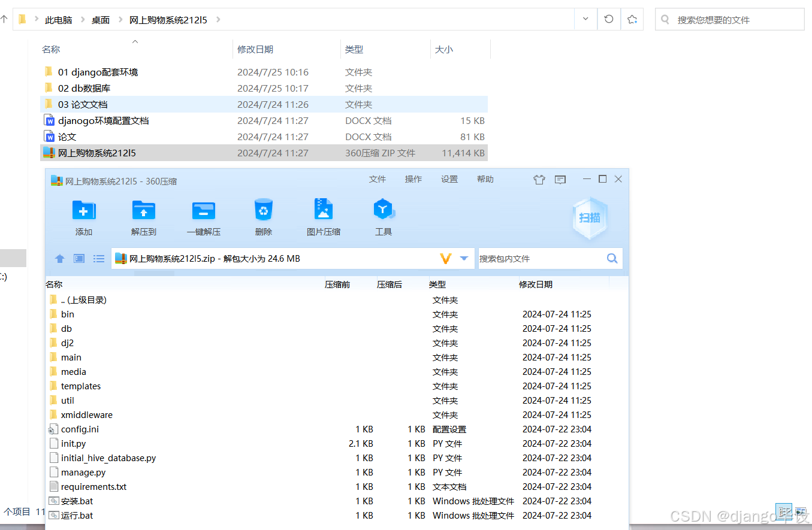Click 此电脑 in the breadcrumb path
Viewport: 812px width, 530px height.
(x=58, y=20)
